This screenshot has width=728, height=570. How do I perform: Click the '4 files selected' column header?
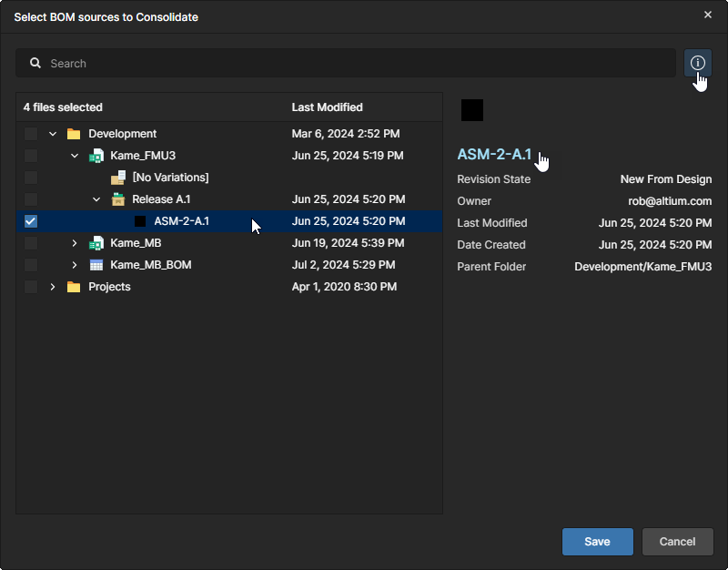[x=63, y=107]
